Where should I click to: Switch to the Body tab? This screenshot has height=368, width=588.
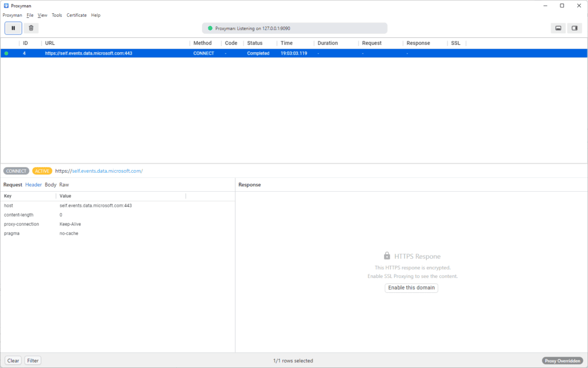(51, 185)
